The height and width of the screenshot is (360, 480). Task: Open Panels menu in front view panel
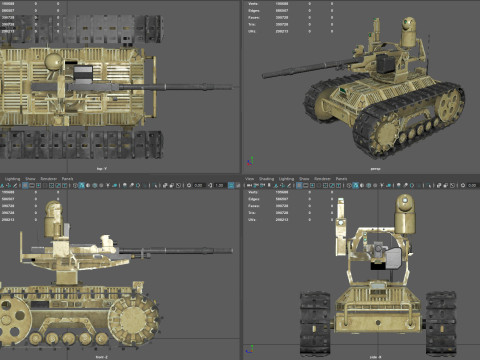tap(67, 179)
